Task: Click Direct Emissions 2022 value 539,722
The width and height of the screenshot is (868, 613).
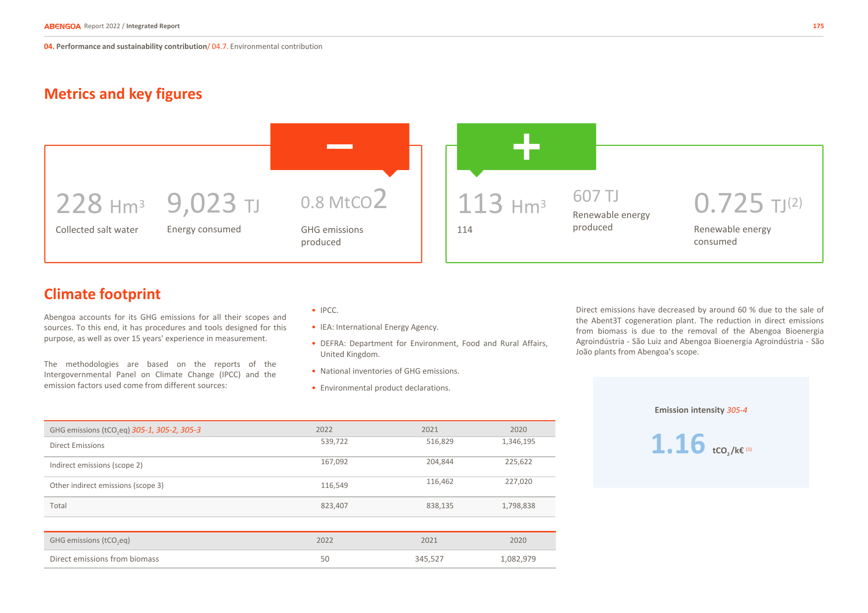Action: pyautogui.click(x=334, y=441)
